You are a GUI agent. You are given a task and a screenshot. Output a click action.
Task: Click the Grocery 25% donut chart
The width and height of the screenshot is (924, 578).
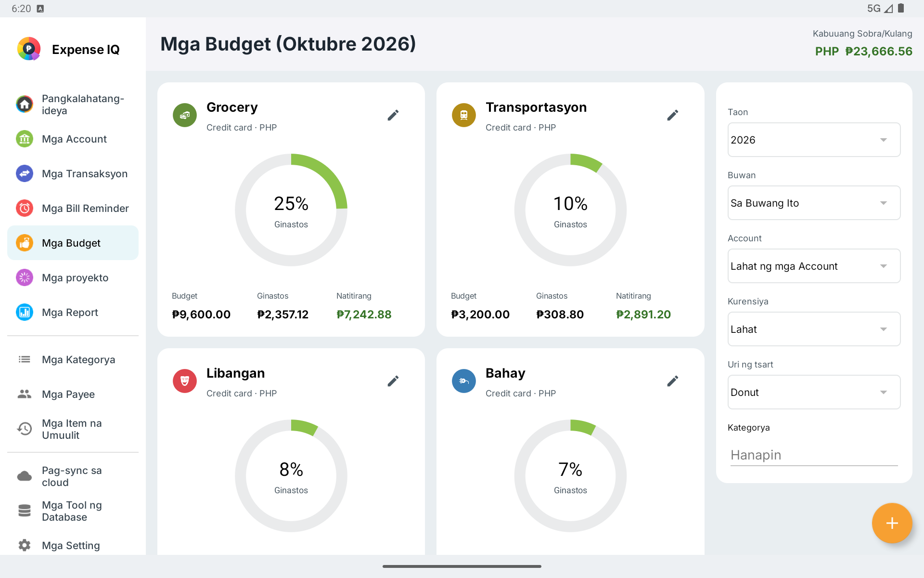tap(291, 210)
